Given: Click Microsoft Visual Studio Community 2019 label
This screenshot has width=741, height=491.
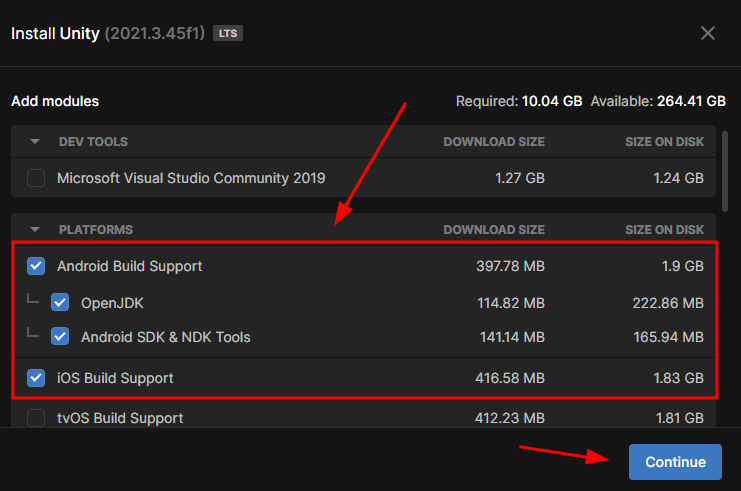Looking at the screenshot, I should click(x=191, y=178).
